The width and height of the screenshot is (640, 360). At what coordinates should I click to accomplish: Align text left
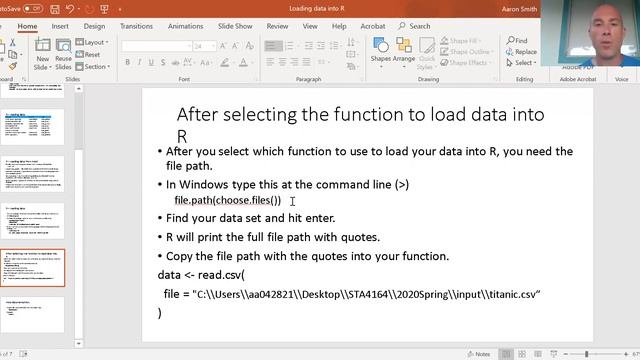(270, 62)
